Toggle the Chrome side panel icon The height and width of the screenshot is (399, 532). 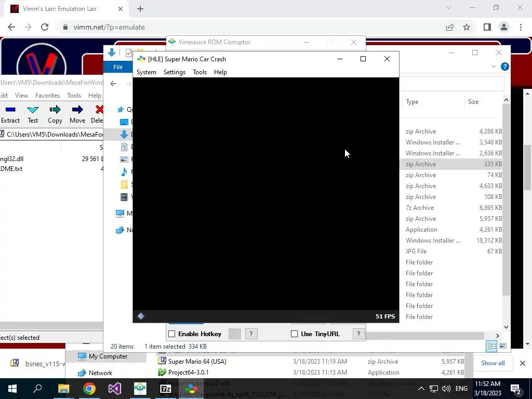[487, 27]
